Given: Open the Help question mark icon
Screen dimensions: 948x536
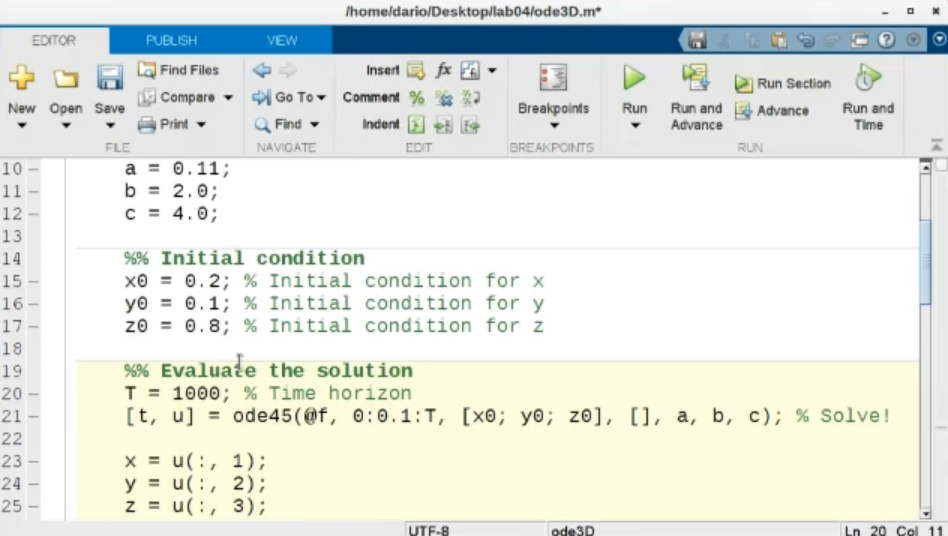Looking at the screenshot, I should coord(886,40).
